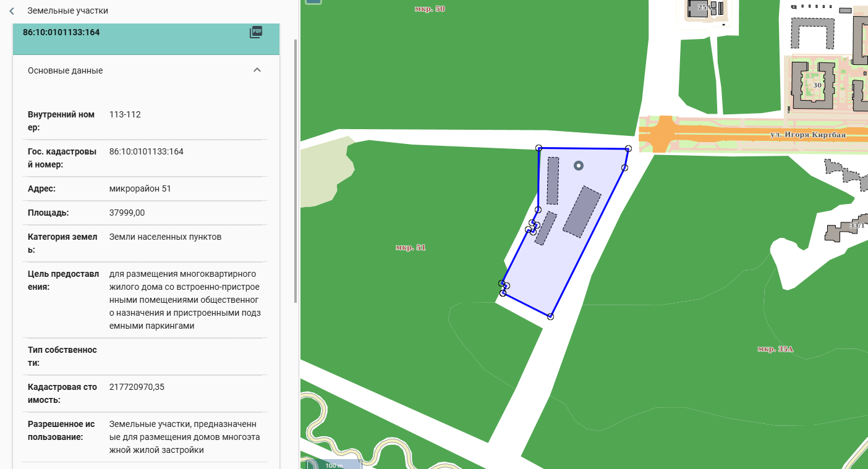Click the bold cadastral number header 86:10:0101133:164
The height and width of the screenshot is (469, 868).
(61, 32)
